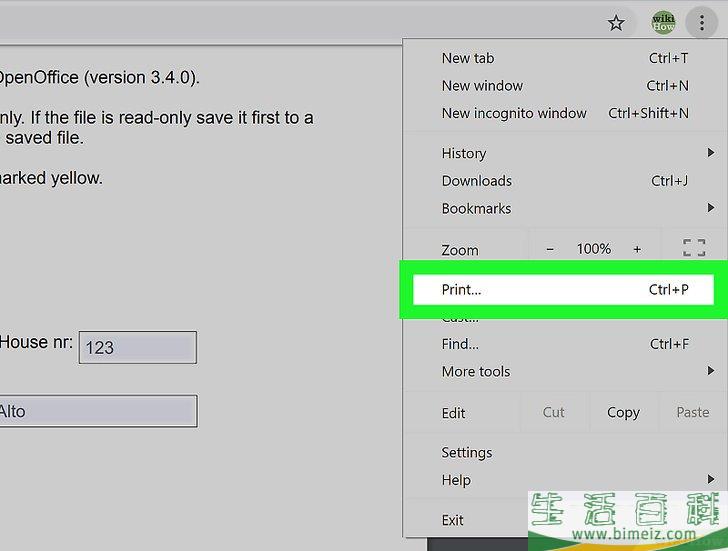Open Downloads from the menu
The width and height of the screenshot is (728, 551).
560,181
